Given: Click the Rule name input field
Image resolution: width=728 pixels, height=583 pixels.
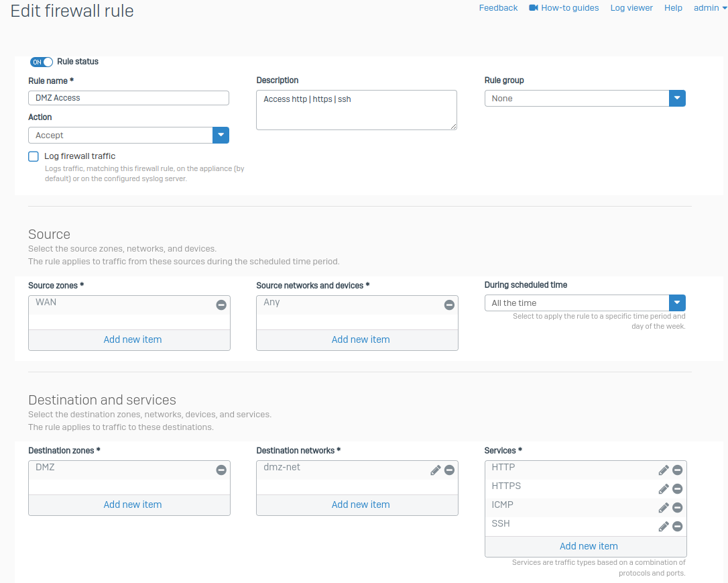Looking at the screenshot, I should coord(129,98).
